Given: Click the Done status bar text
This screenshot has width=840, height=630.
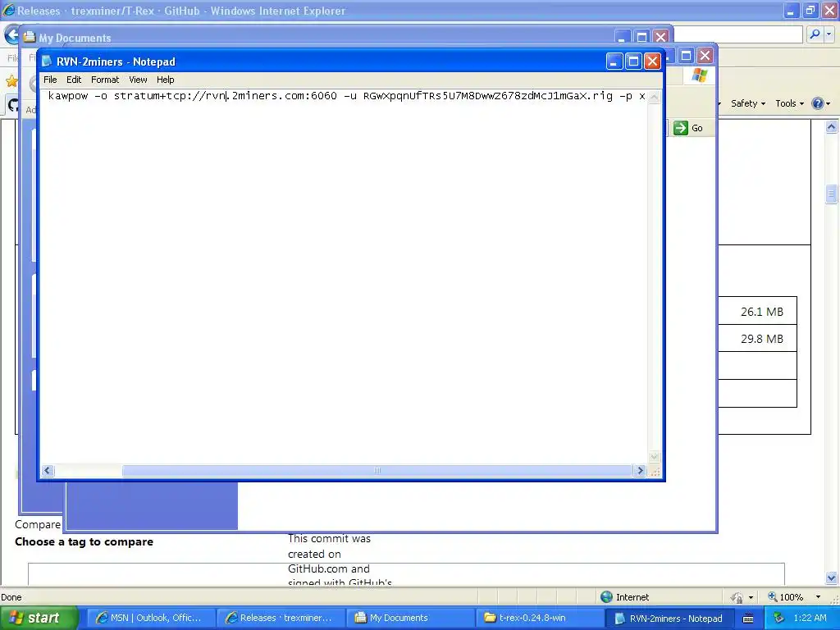Looking at the screenshot, I should (x=11, y=597).
